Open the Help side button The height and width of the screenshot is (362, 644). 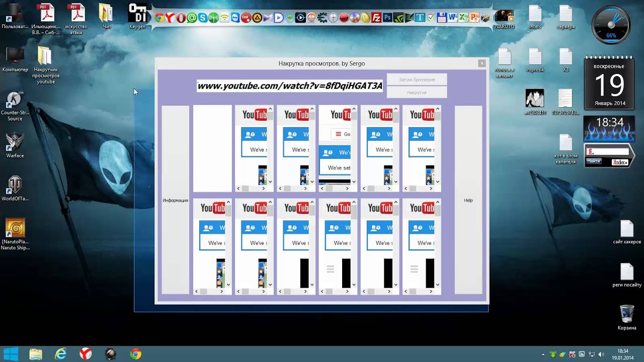point(468,200)
